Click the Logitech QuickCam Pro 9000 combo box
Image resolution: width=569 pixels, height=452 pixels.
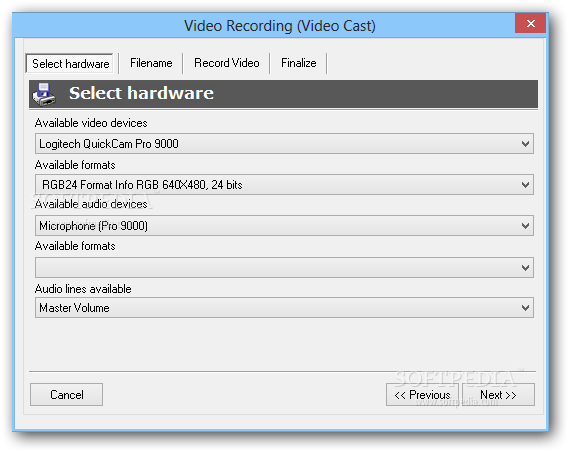point(284,144)
